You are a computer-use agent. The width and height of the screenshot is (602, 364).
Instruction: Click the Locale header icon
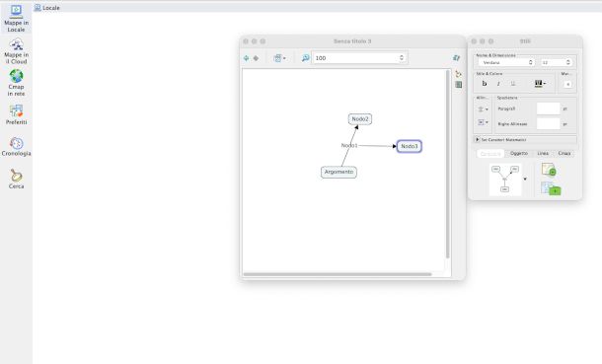click(38, 8)
